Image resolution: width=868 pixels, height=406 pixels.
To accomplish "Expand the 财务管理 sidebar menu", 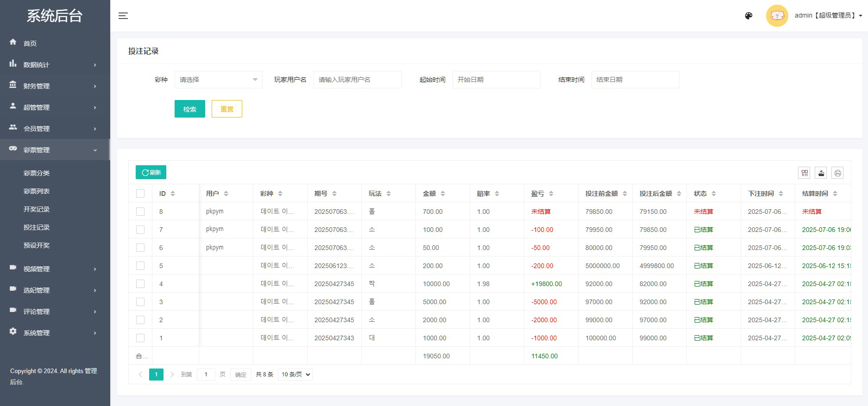I will pyautogui.click(x=55, y=86).
